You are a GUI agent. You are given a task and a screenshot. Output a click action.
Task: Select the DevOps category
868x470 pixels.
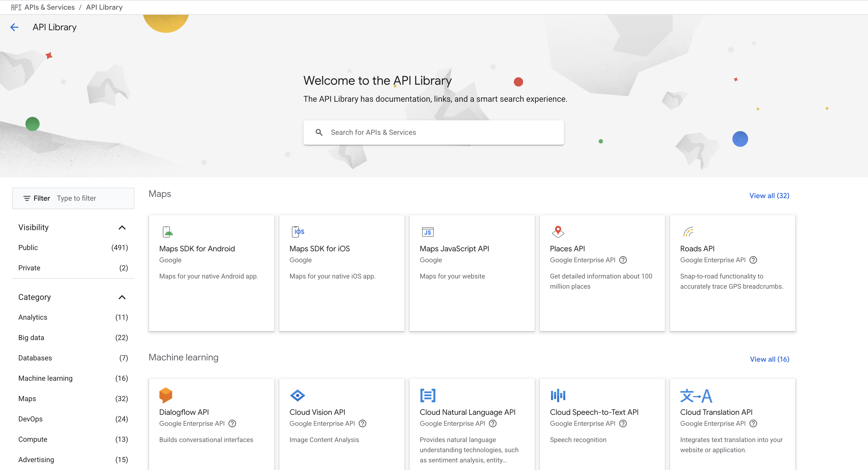pyautogui.click(x=73, y=419)
